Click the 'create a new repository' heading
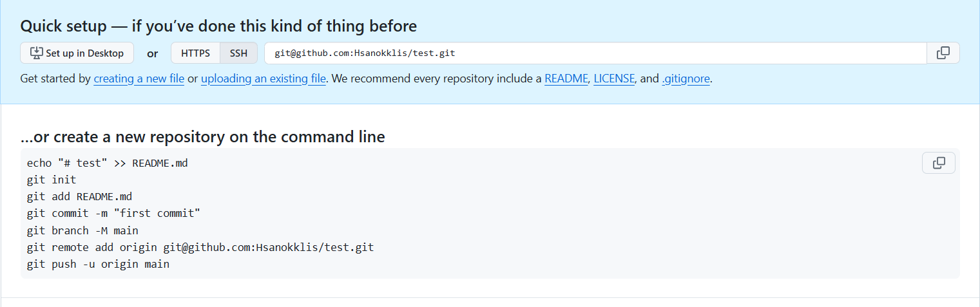Viewport: 980px width, 307px height. [x=202, y=136]
